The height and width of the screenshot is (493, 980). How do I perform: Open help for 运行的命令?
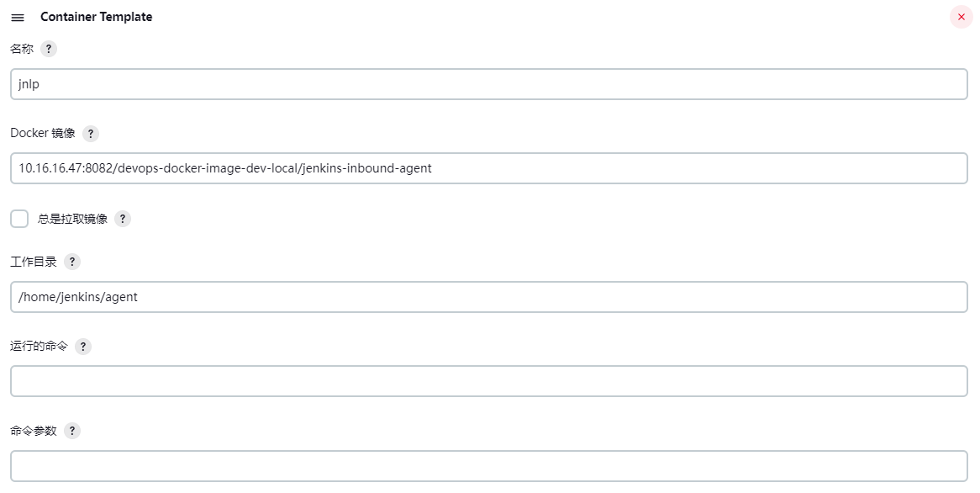pyautogui.click(x=83, y=347)
